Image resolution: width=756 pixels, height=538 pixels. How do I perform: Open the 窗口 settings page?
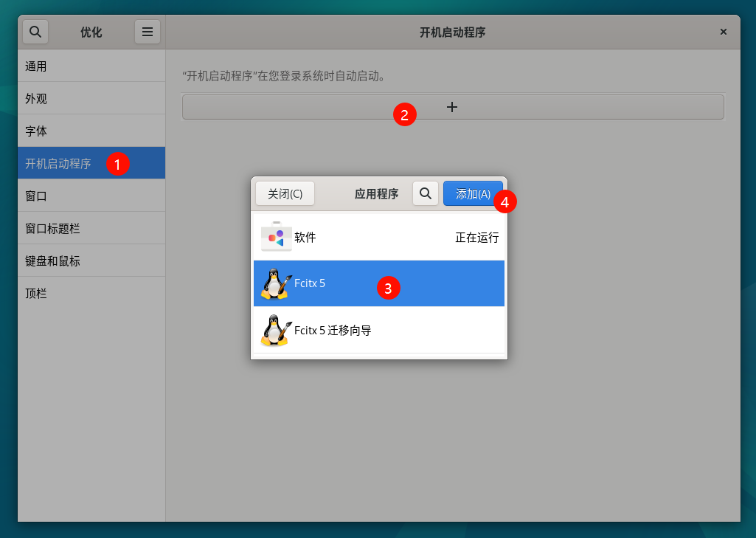91,196
